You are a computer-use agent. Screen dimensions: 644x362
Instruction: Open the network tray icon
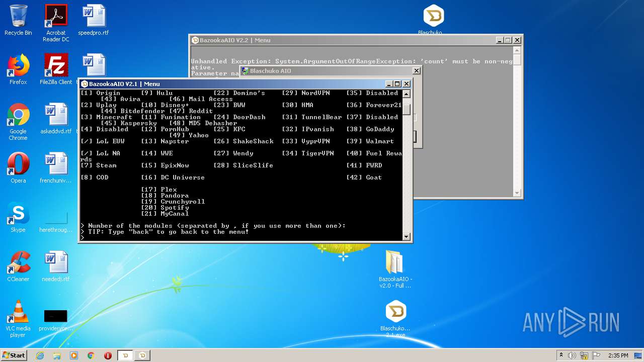pyautogui.click(x=584, y=355)
